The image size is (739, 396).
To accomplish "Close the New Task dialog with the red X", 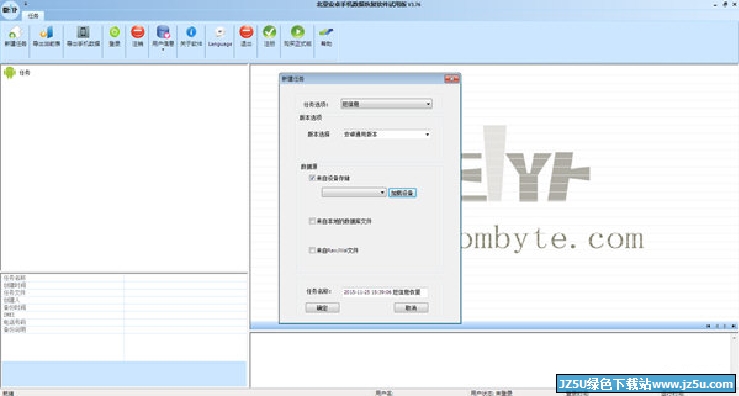I will click(x=452, y=79).
